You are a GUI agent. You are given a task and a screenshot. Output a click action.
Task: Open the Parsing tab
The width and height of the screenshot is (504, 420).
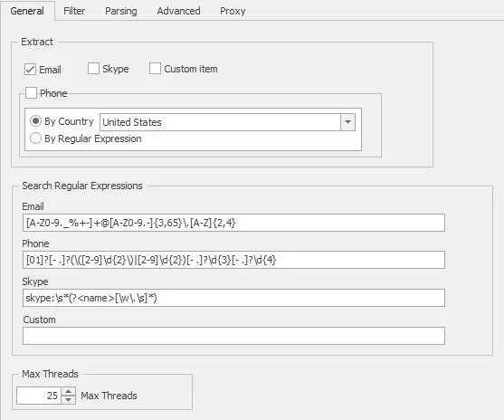pyautogui.click(x=121, y=11)
